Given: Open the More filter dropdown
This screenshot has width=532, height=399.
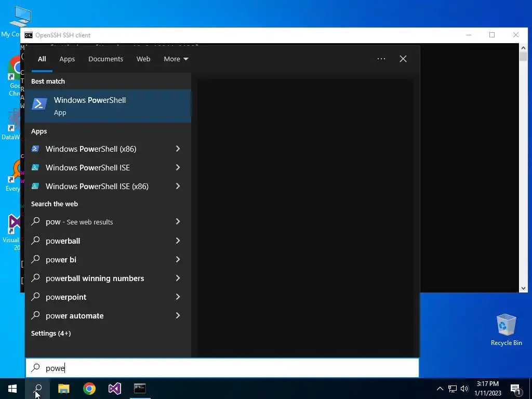Looking at the screenshot, I should coord(176,59).
